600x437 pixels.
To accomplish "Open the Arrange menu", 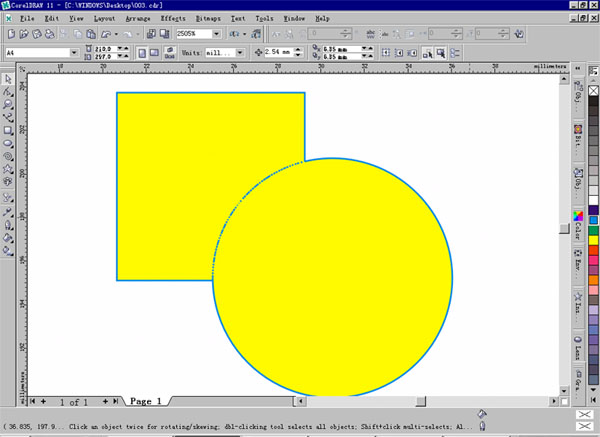I will (138, 18).
